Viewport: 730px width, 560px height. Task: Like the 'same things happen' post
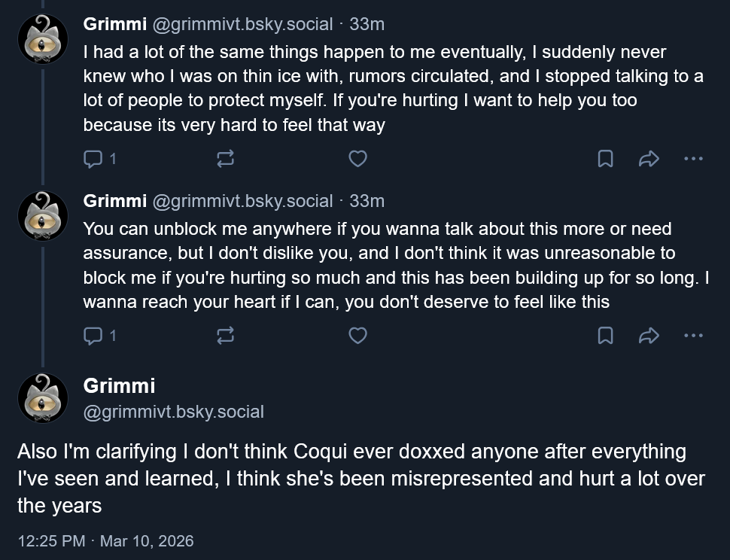pyautogui.click(x=358, y=159)
